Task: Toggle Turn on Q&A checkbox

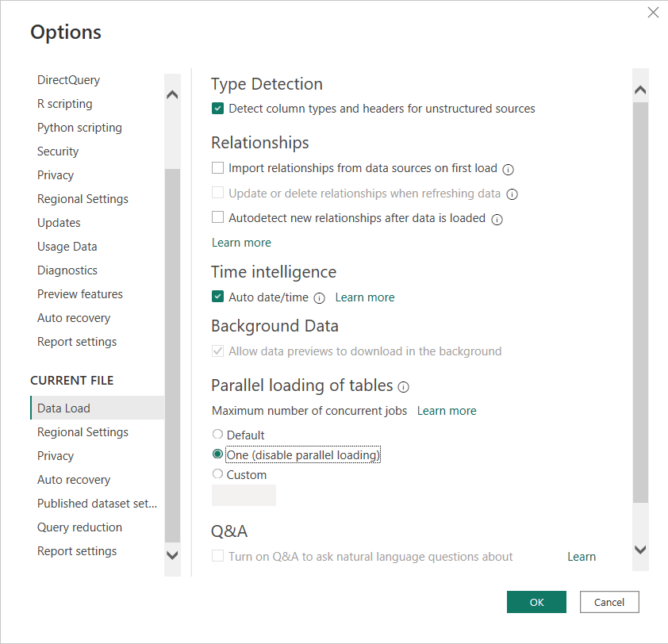Action: pyautogui.click(x=217, y=556)
